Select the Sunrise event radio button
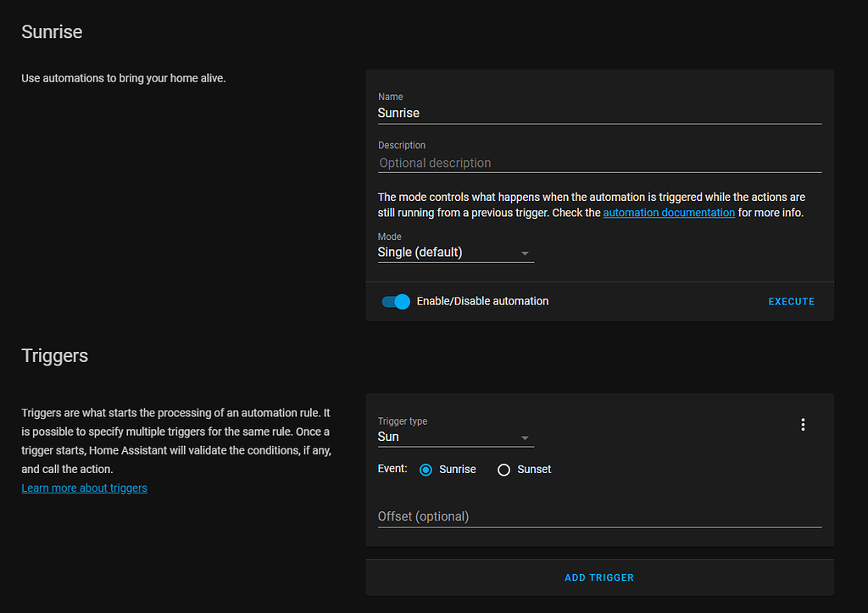Image resolution: width=868 pixels, height=613 pixels. (x=426, y=470)
